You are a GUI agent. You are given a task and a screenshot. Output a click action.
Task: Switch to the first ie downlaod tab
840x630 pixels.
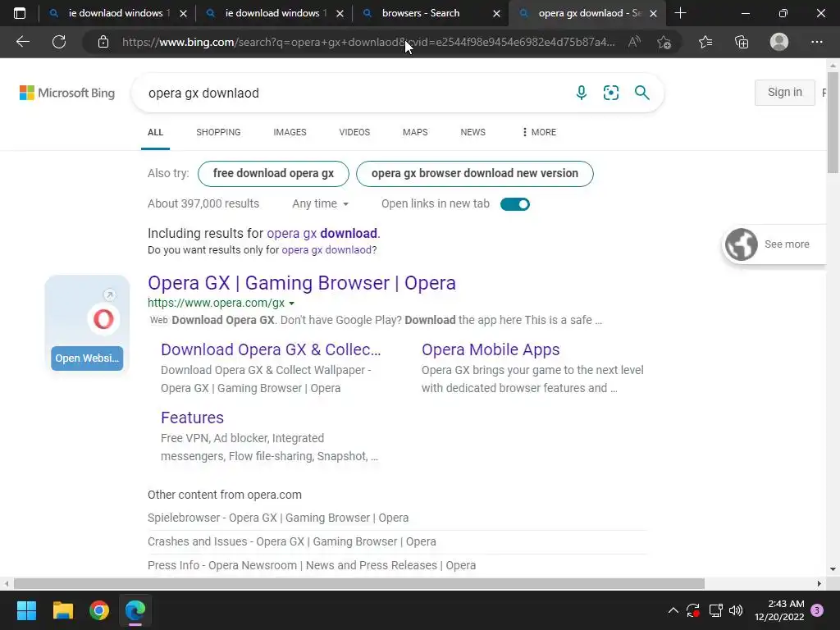click(118, 13)
